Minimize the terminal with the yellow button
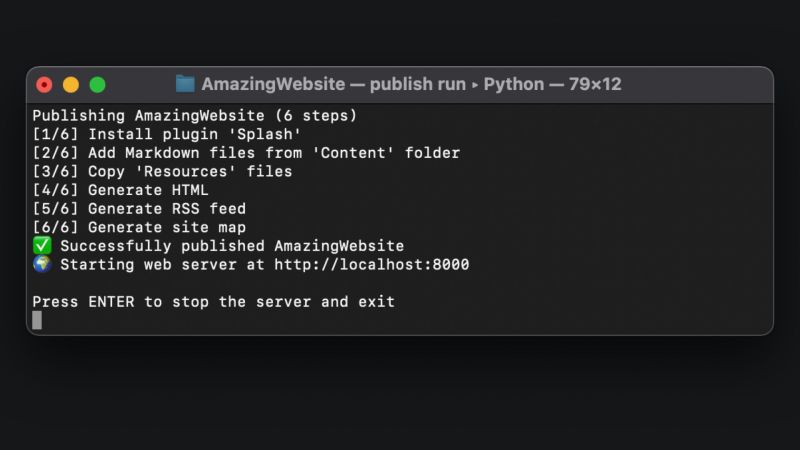This screenshot has height=450, width=800. point(71,85)
